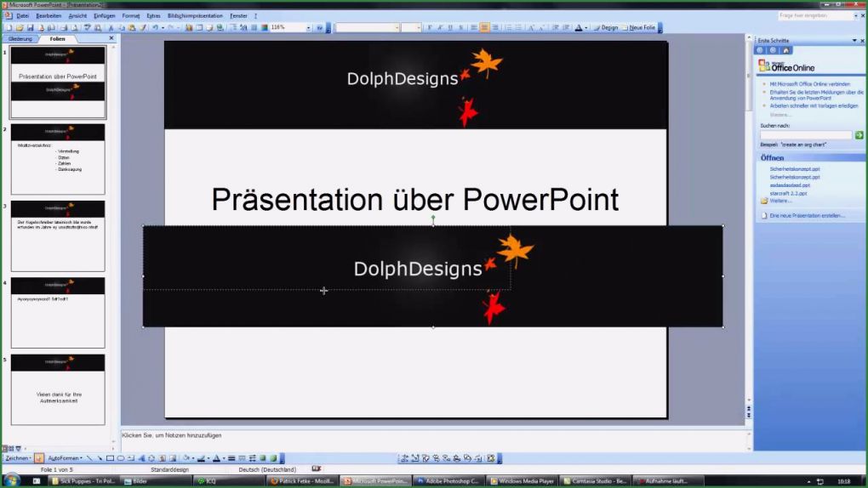Select the Rectangle drawing tool
868x488 pixels.
[110, 458]
